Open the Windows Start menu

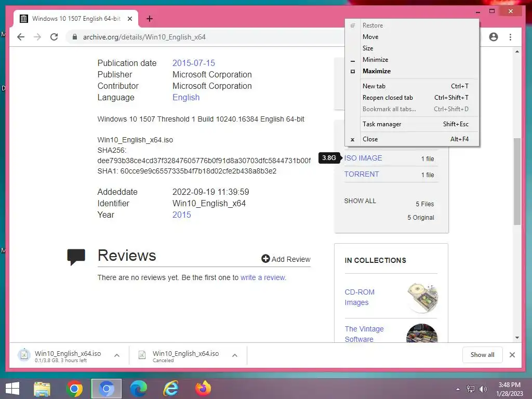point(12,389)
